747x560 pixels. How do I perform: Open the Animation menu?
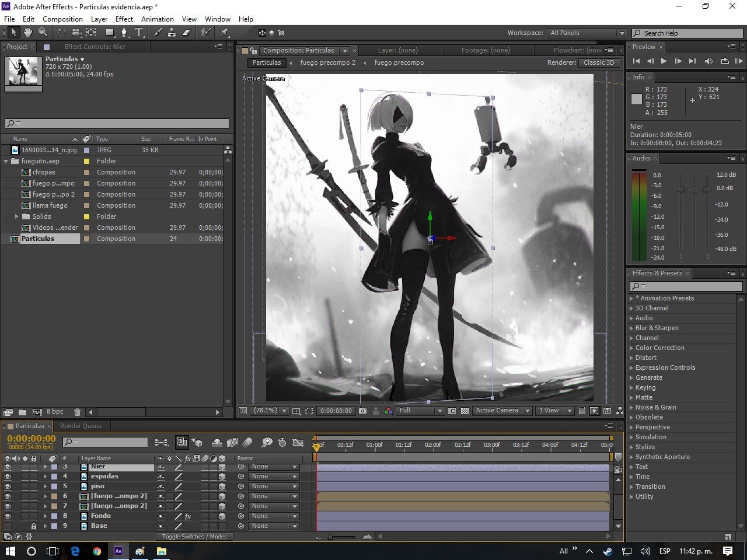pos(156,19)
